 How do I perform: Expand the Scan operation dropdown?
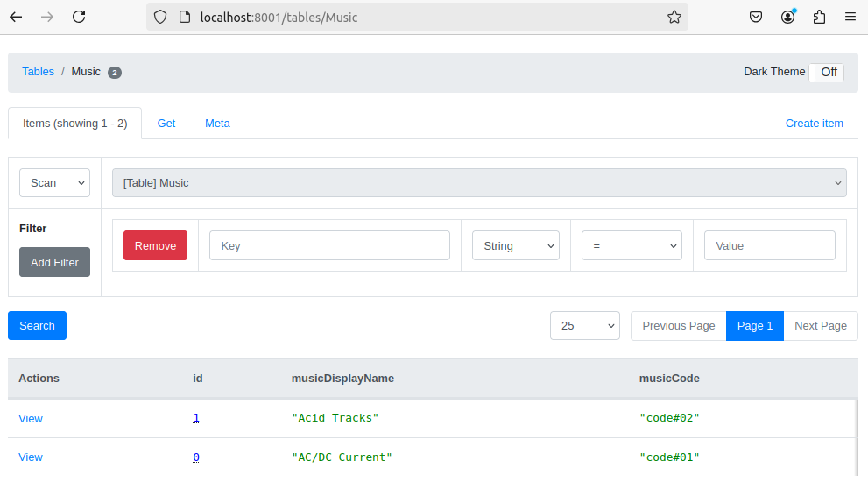(x=55, y=183)
